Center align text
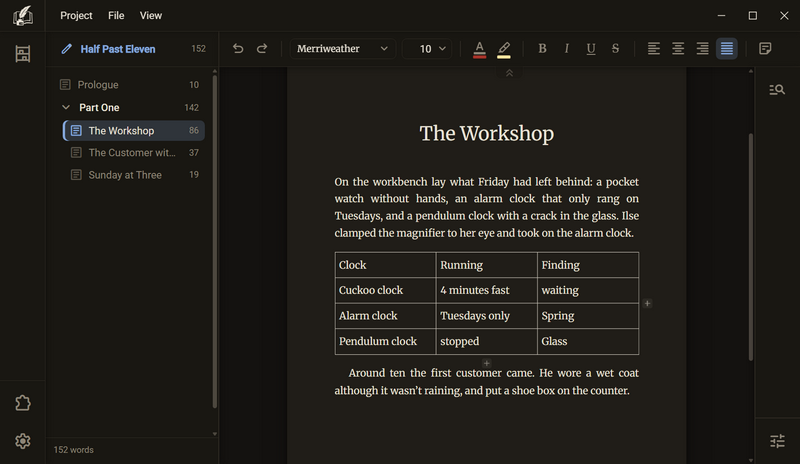 (678, 48)
